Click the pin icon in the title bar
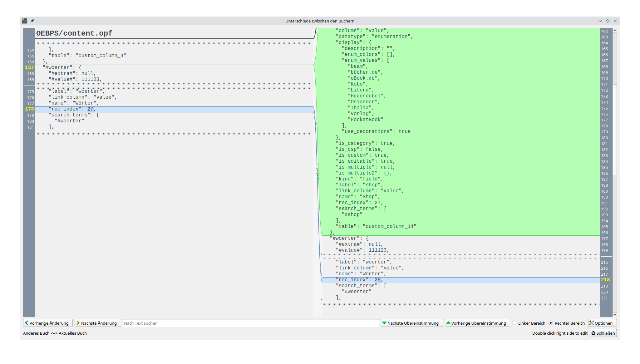Viewport: 640px width, 364px height. tap(32, 21)
